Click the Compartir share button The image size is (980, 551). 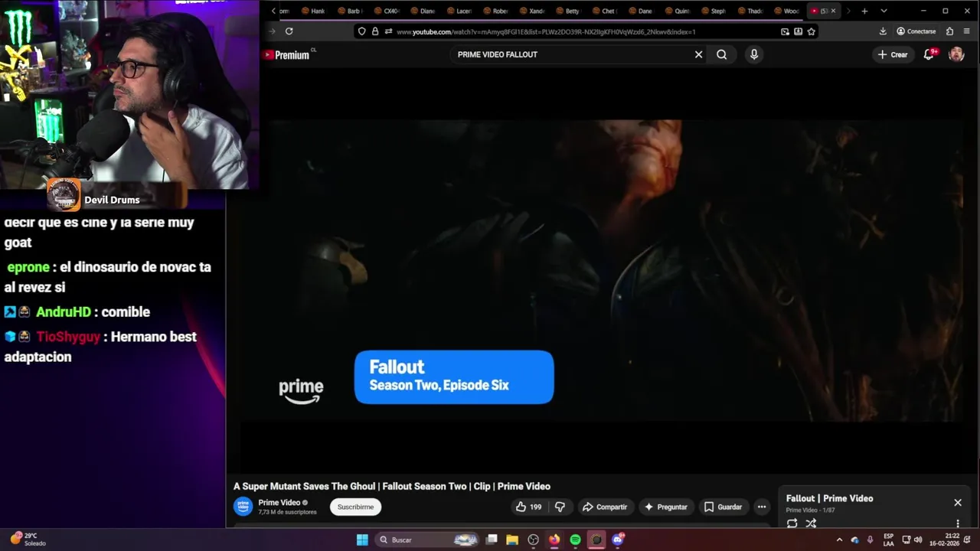pyautogui.click(x=604, y=507)
